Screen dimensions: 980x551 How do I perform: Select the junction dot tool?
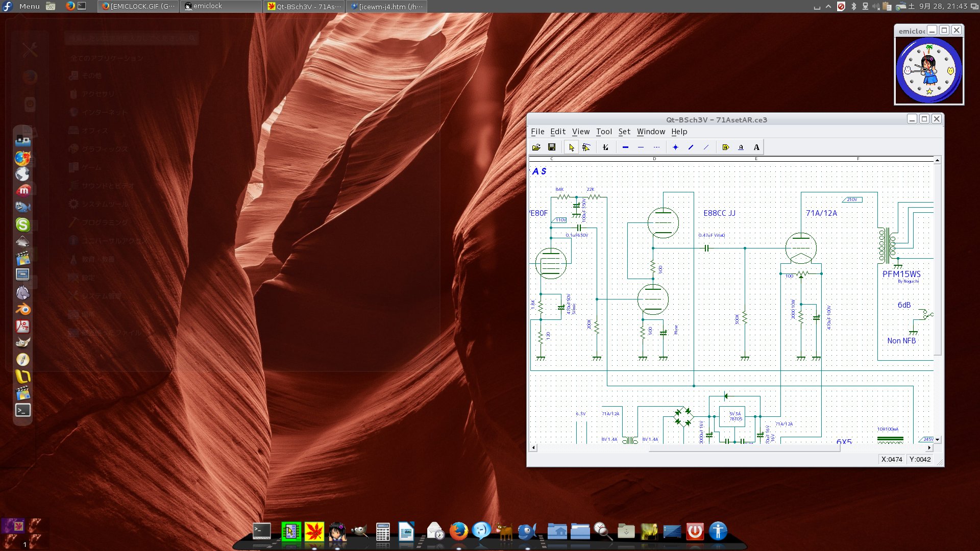(675, 147)
